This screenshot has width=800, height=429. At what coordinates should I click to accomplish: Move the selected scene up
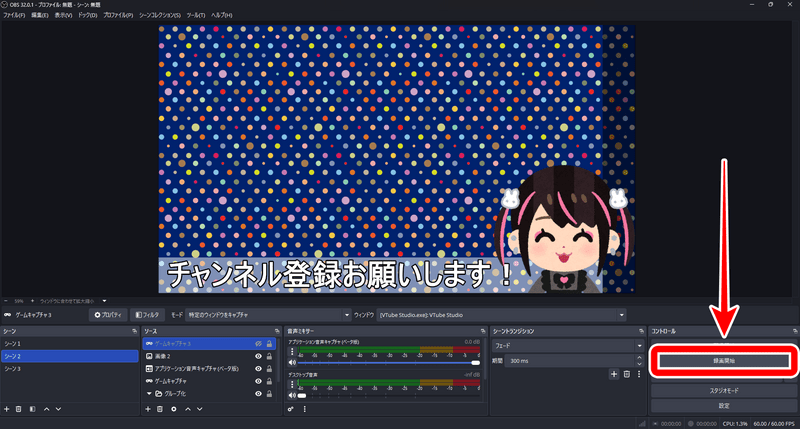pyautogui.click(x=46, y=409)
